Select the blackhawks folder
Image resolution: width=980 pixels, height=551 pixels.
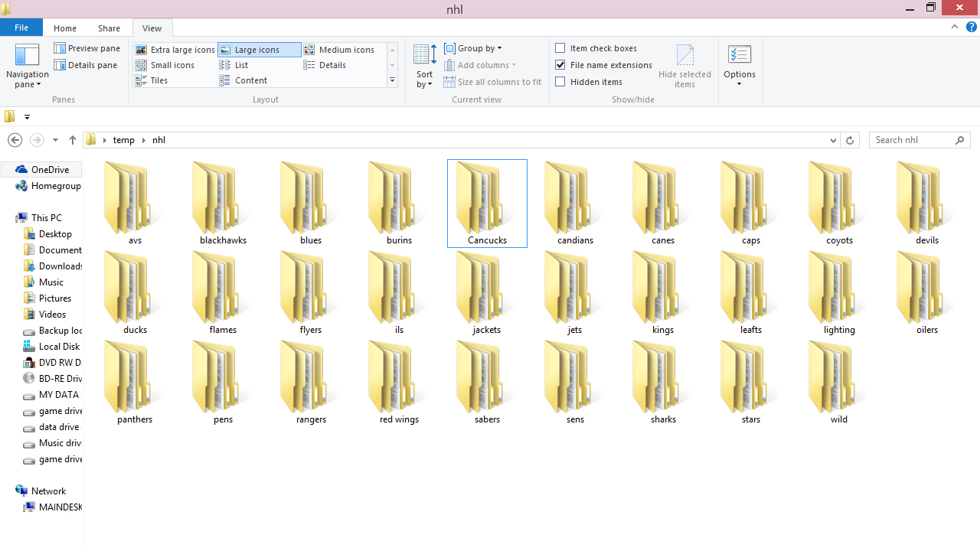[224, 203]
